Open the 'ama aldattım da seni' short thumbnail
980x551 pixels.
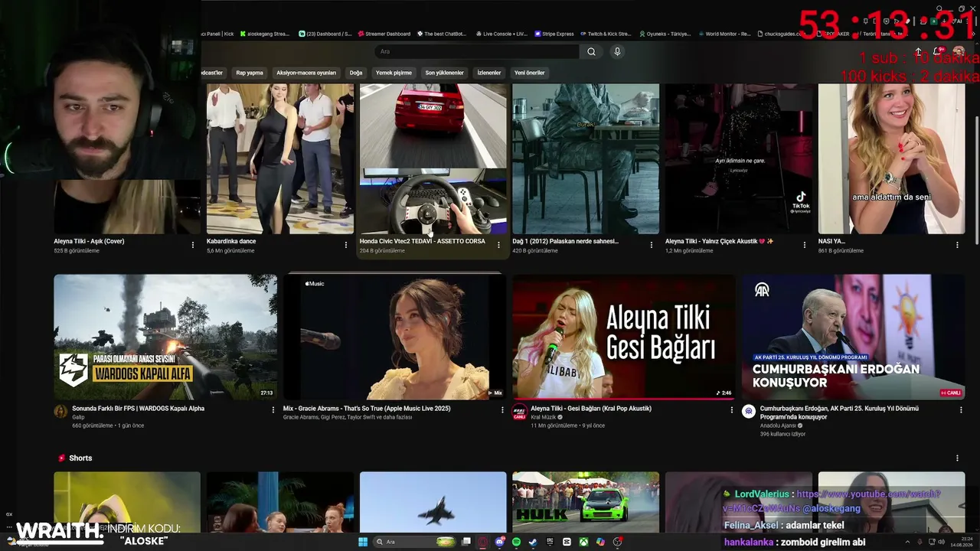[x=891, y=158]
